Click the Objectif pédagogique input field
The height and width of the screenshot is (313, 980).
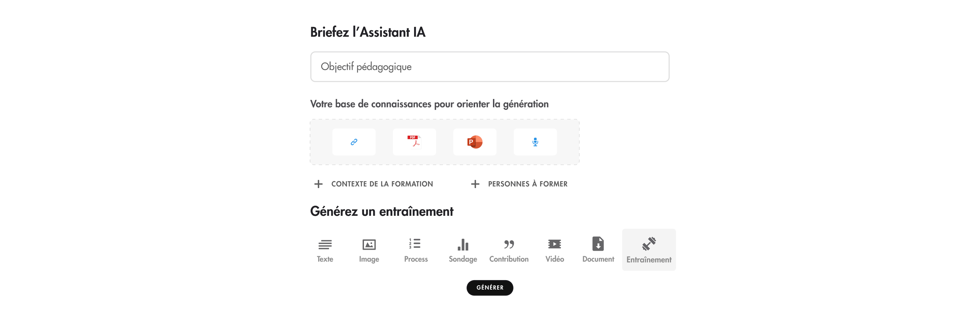pos(490,66)
